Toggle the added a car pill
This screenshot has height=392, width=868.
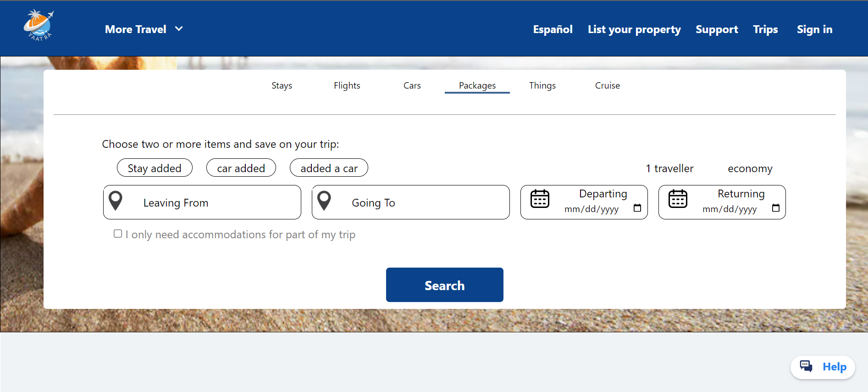pyautogui.click(x=329, y=168)
